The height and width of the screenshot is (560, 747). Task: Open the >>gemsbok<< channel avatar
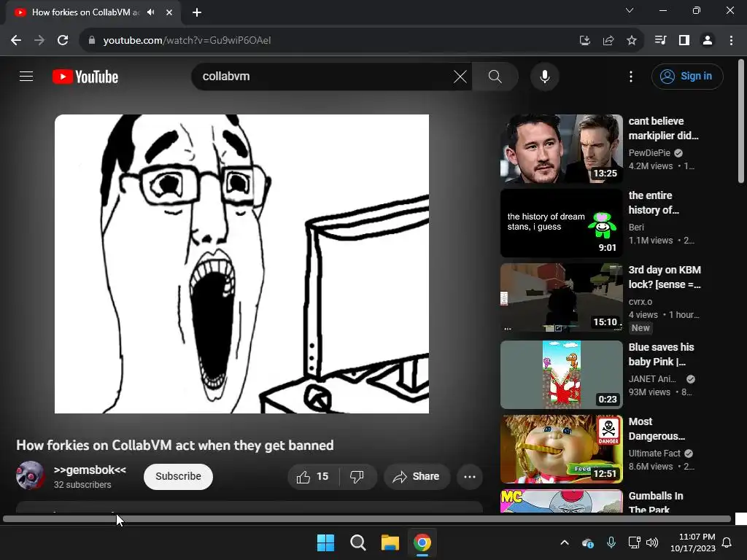tap(30, 475)
